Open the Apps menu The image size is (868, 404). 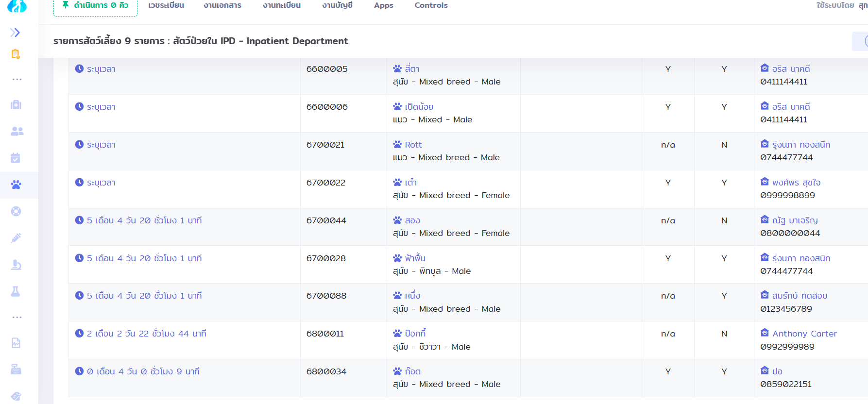click(x=383, y=5)
